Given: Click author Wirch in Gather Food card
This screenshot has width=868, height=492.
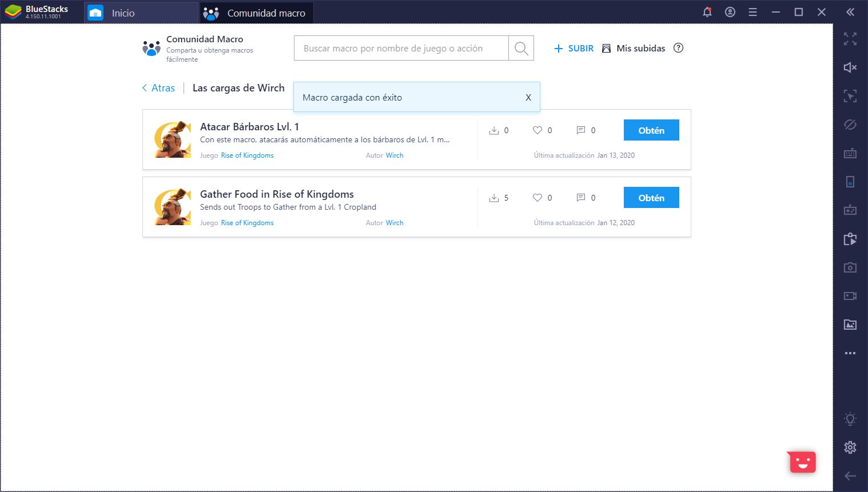Looking at the screenshot, I should 395,223.
